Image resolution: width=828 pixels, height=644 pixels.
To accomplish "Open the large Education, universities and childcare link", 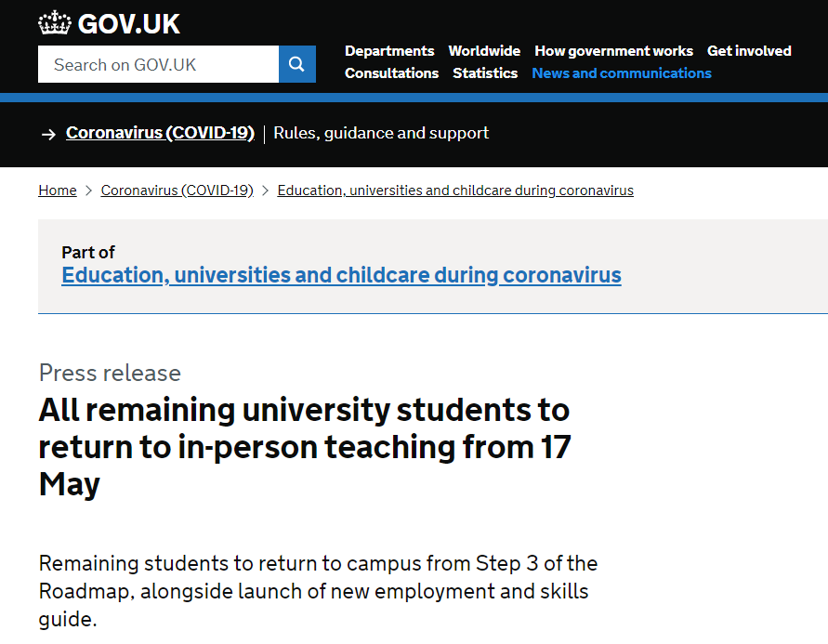I will click(x=341, y=275).
